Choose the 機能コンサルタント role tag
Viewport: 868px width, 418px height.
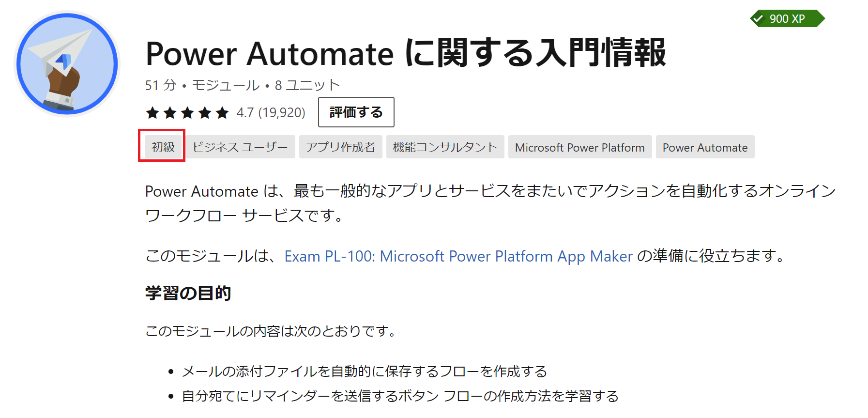tap(445, 147)
